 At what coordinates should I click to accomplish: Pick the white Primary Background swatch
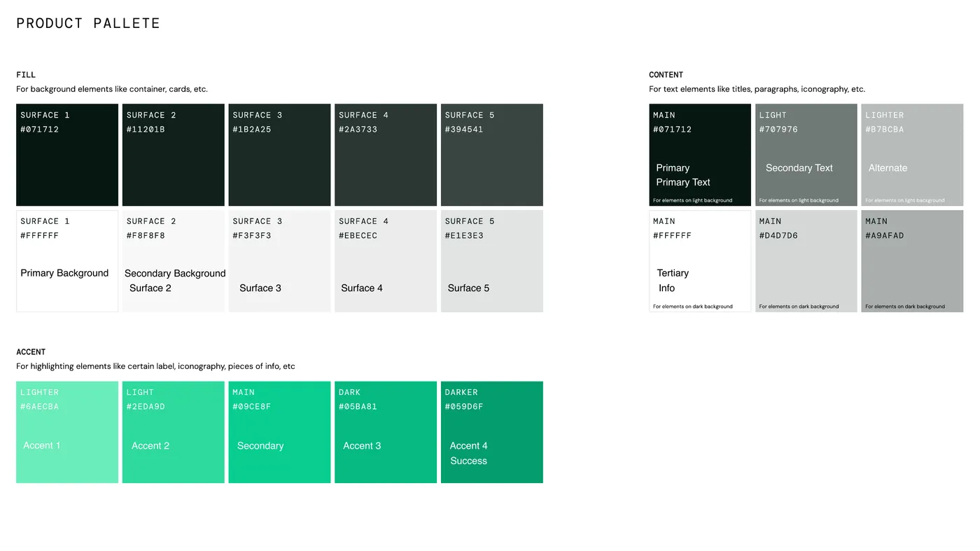point(67,261)
